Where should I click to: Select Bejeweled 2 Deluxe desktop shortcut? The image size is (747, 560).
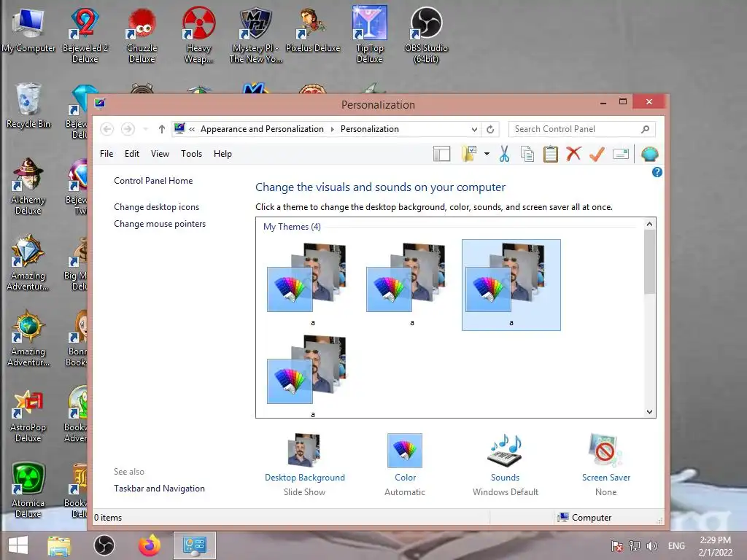pyautogui.click(x=85, y=34)
